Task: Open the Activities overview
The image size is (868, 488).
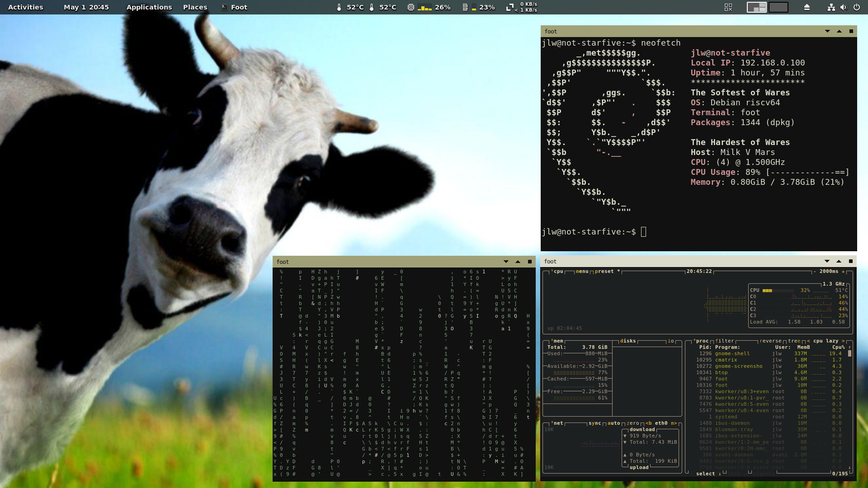Action: [x=26, y=7]
